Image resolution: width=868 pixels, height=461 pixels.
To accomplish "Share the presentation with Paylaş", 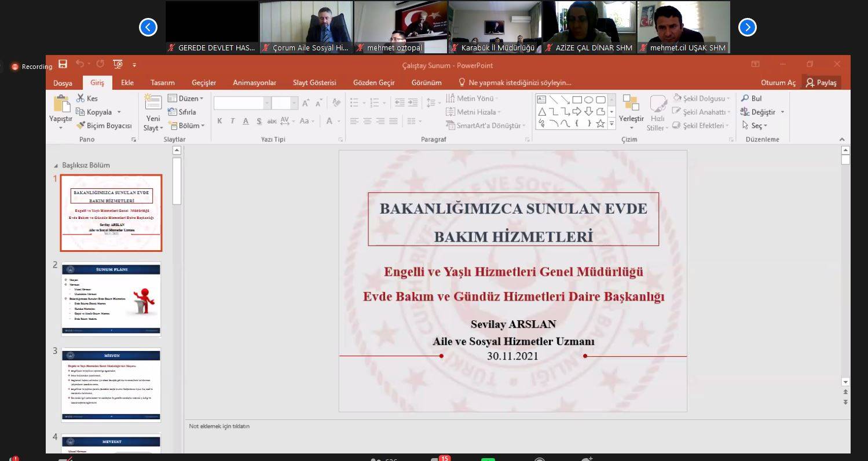I will pyautogui.click(x=821, y=83).
